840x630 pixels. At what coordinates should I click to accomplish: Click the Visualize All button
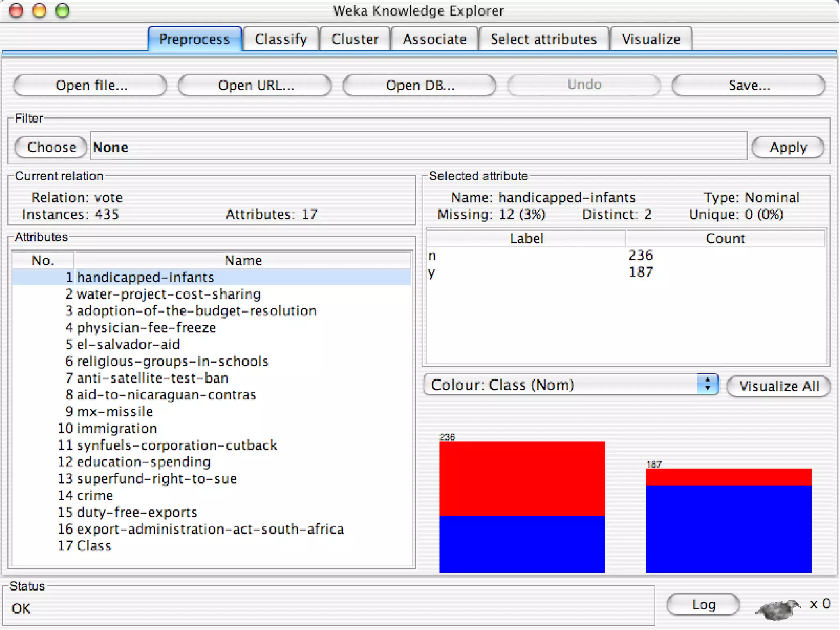click(778, 386)
